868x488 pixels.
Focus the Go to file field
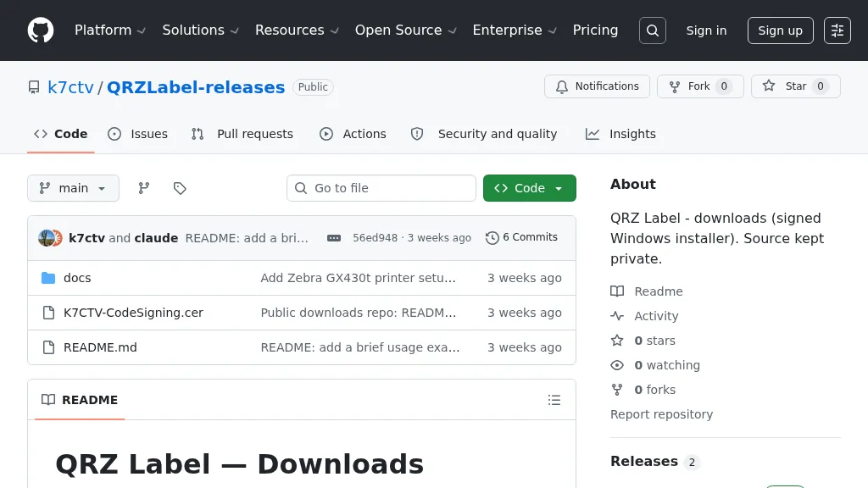tap(381, 188)
